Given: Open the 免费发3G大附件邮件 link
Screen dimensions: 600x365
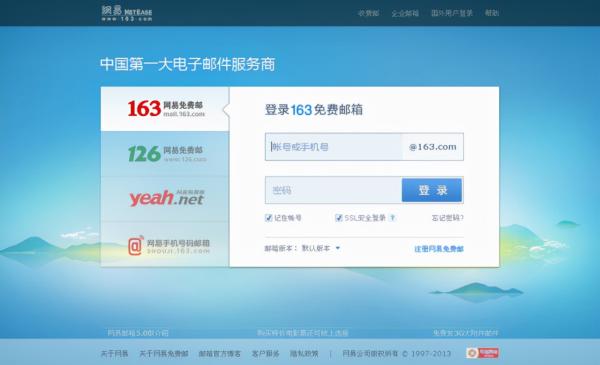Looking at the screenshot, I should (x=466, y=333).
